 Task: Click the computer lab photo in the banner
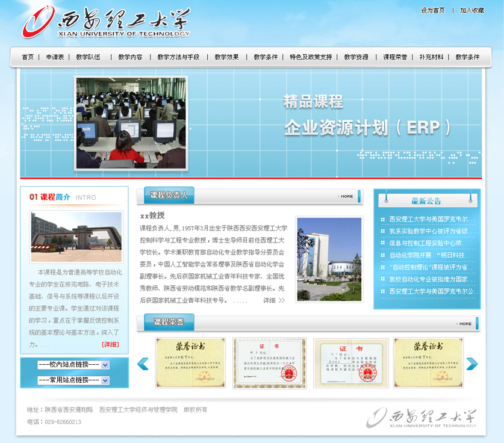pyautogui.click(x=131, y=123)
